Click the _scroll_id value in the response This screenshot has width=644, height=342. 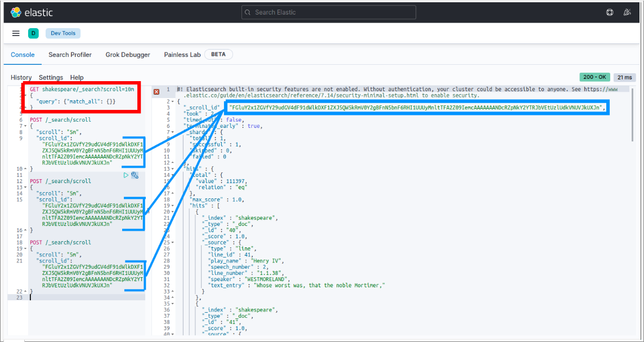pyautogui.click(x=417, y=108)
